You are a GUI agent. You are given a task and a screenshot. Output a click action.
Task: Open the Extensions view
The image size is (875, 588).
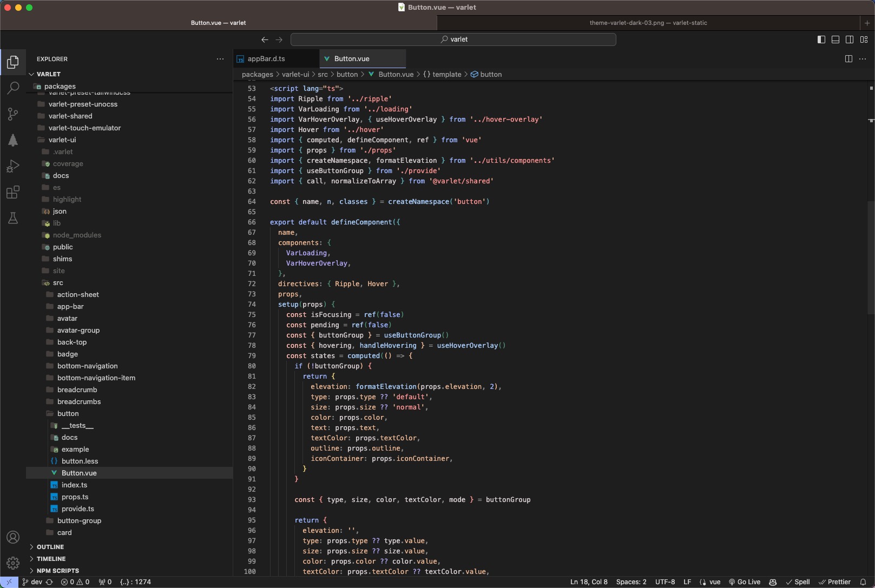pos(13,192)
